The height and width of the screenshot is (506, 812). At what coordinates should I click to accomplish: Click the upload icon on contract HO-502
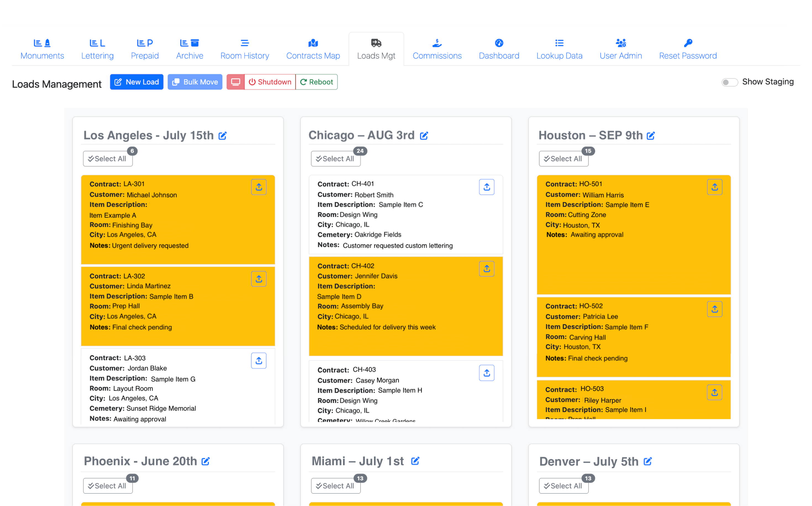[715, 309]
